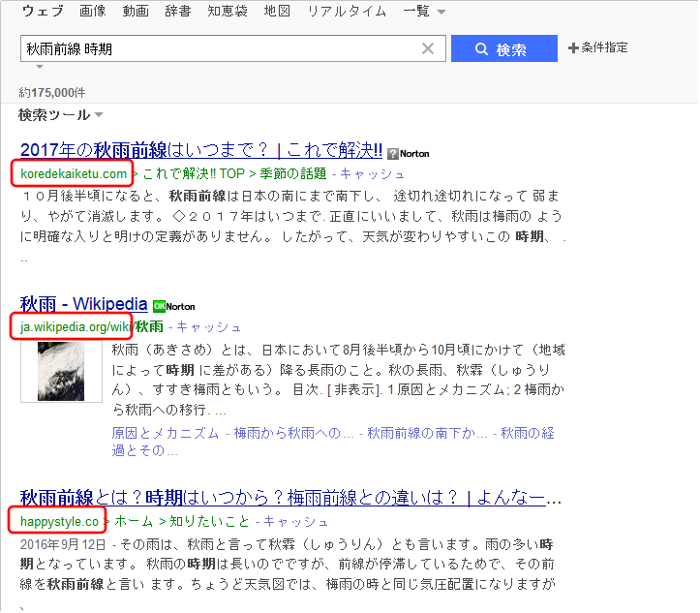Screen dimensions: 700x613
Task: Click the koredekaiketu.com URL
Action: 74,173
